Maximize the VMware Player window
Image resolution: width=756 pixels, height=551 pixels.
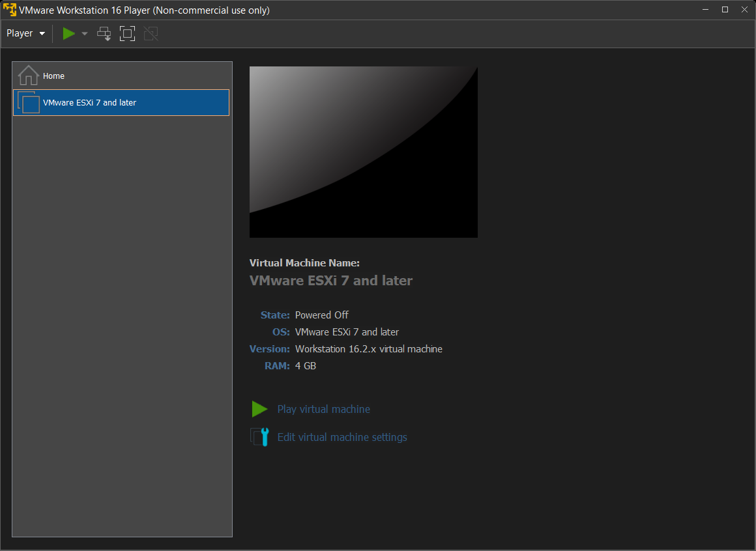point(725,10)
